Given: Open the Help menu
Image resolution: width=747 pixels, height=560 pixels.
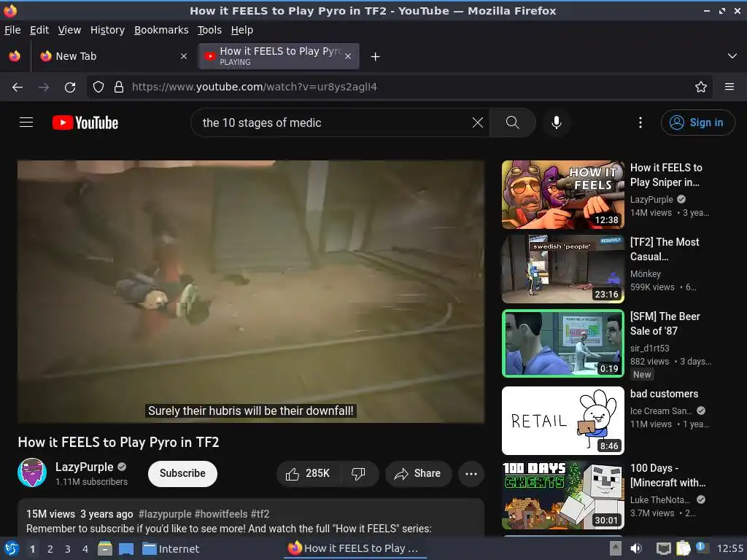Looking at the screenshot, I should pyautogui.click(x=241, y=30).
